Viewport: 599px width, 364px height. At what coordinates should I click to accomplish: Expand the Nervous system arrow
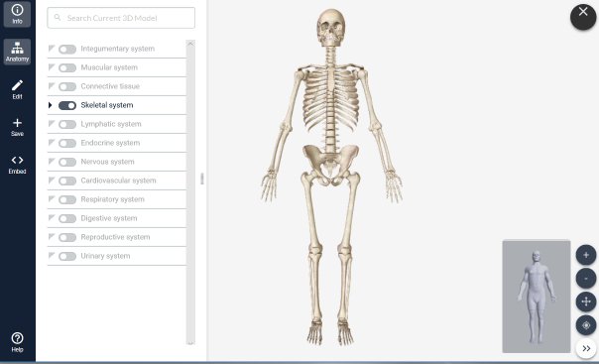[52, 162]
